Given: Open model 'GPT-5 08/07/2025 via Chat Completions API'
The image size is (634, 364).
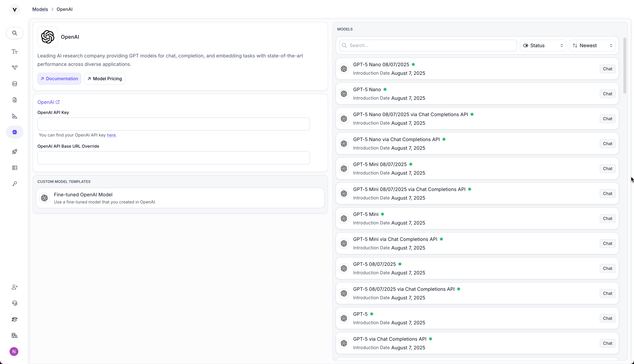Looking at the screenshot, I should tap(477, 293).
